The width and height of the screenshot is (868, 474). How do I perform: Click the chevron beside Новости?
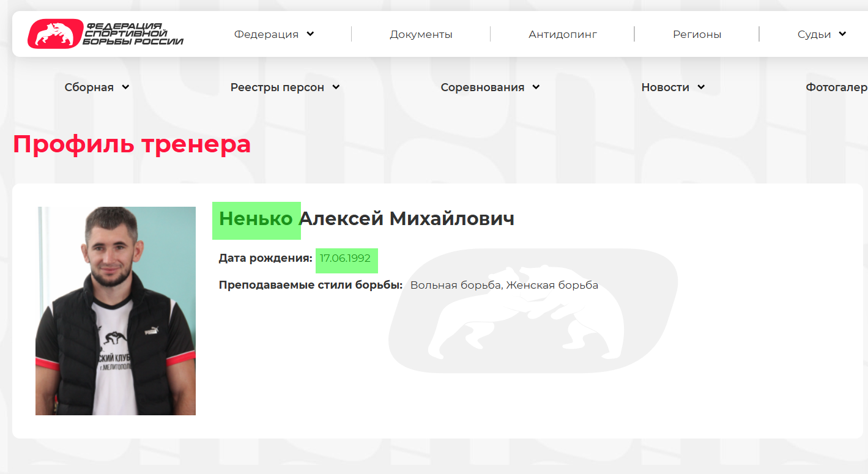click(700, 87)
